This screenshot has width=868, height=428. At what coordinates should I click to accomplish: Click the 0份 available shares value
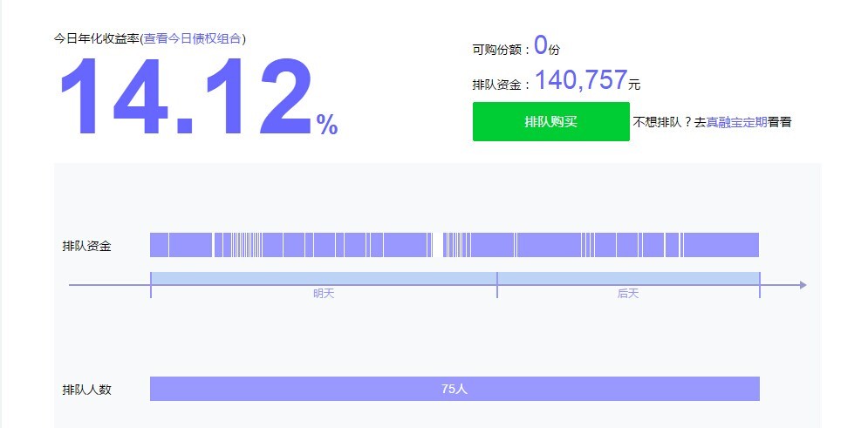tap(546, 46)
